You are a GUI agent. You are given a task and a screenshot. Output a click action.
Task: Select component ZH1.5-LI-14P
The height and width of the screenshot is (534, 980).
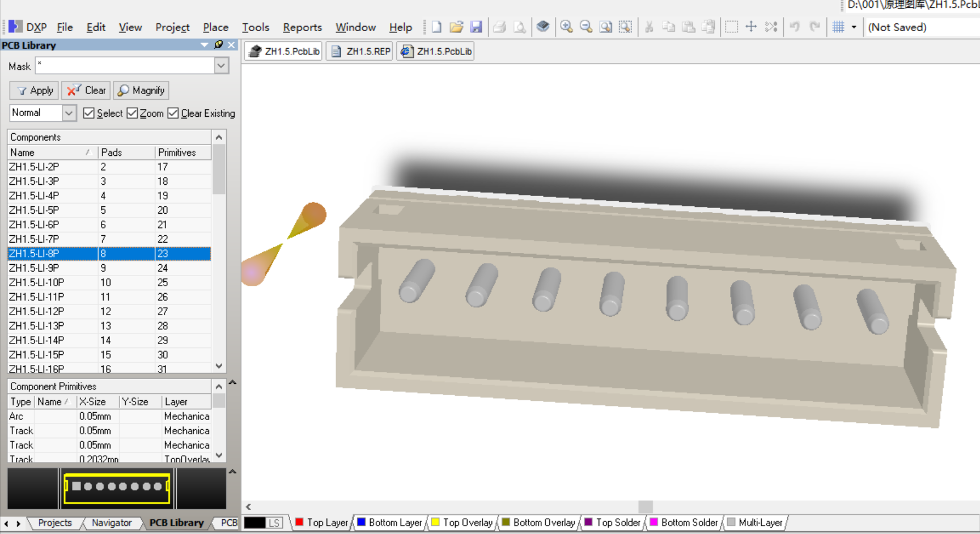pos(109,340)
